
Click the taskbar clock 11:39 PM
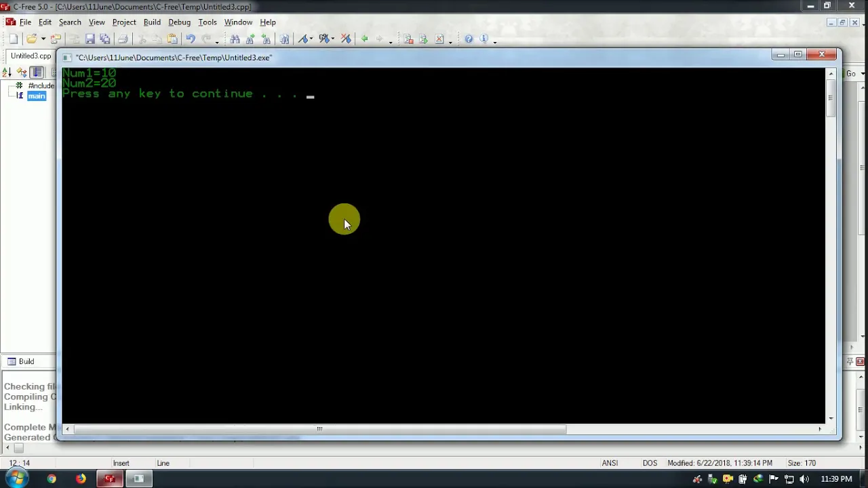(836, 479)
